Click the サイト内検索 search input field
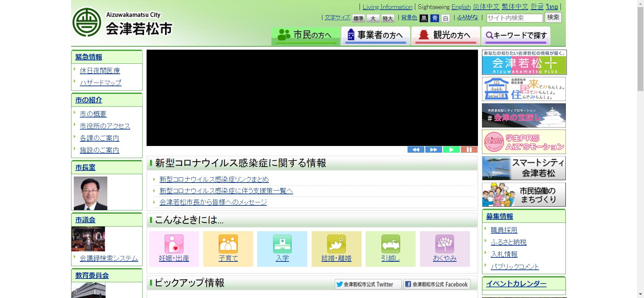 (x=514, y=18)
